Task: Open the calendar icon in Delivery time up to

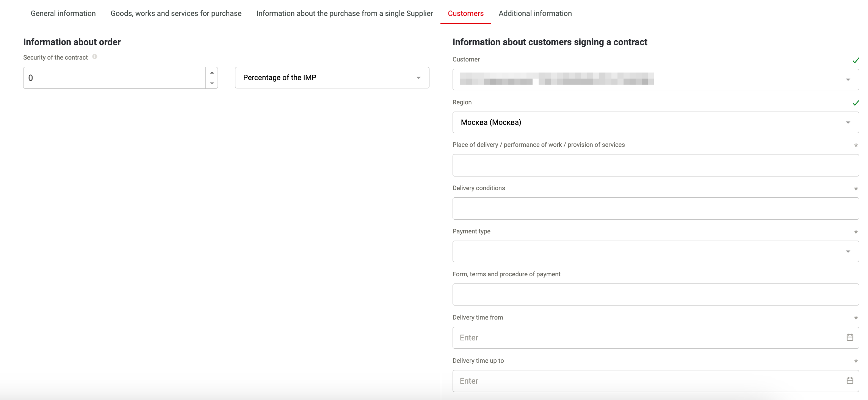Action: point(850,381)
